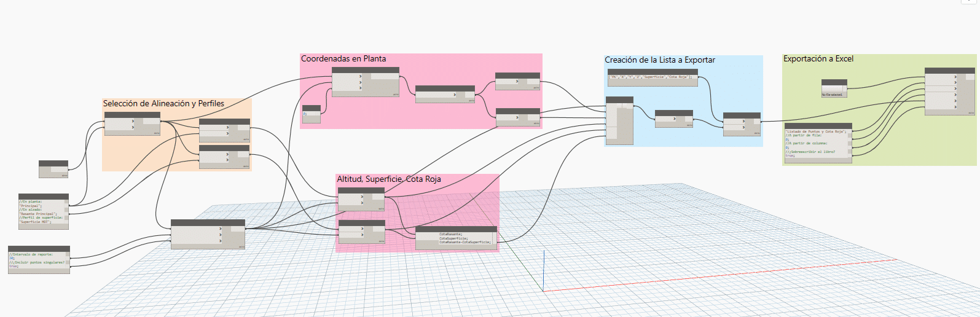This screenshot has height=317, width=980.
Task: Select the 'Coordenadas en Planta' group title
Action: tap(343, 59)
